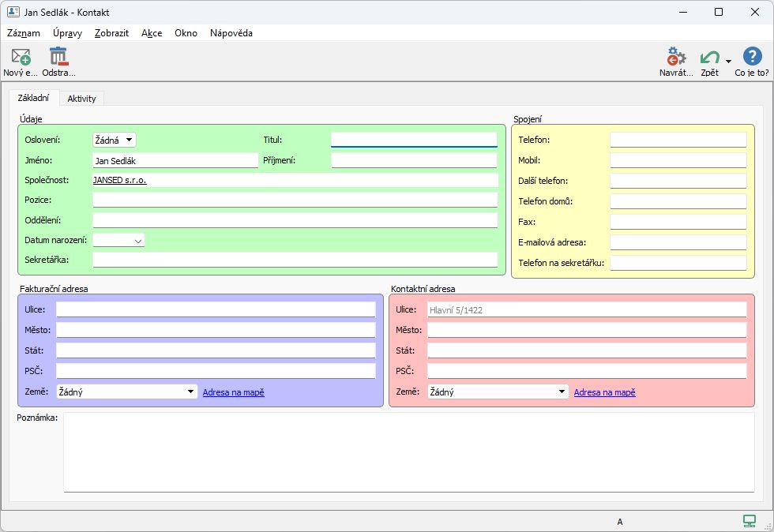Click the New e-mail envelope icon
This screenshot has width=774, height=532.
pos(21,57)
